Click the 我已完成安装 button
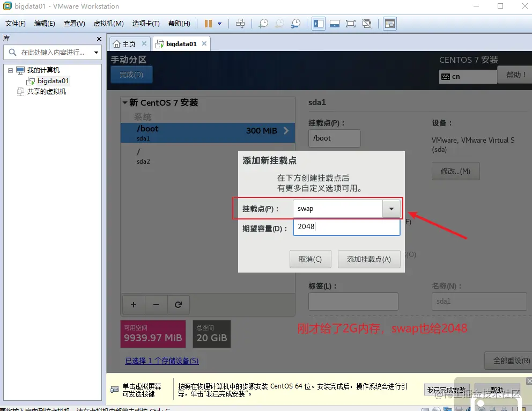This screenshot has height=411, width=532. pos(447,390)
